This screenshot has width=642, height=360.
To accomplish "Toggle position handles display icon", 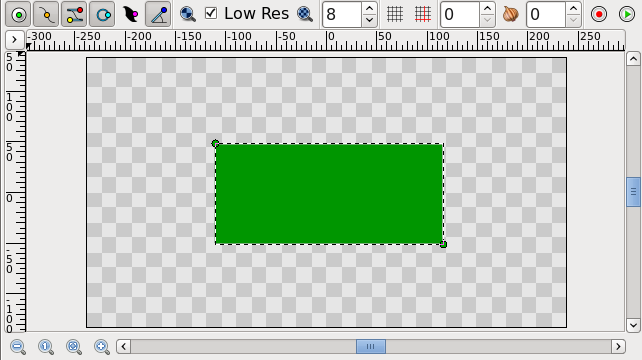I will [18, 14].
